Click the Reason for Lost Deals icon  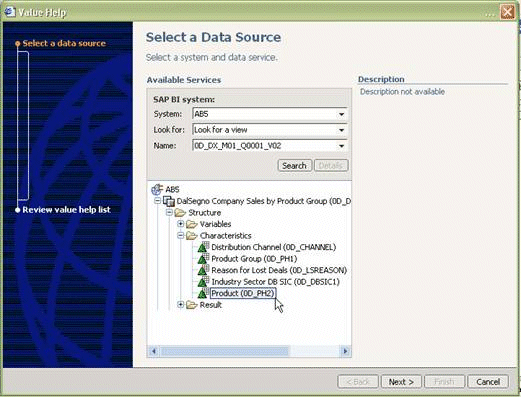click(203, 270)
